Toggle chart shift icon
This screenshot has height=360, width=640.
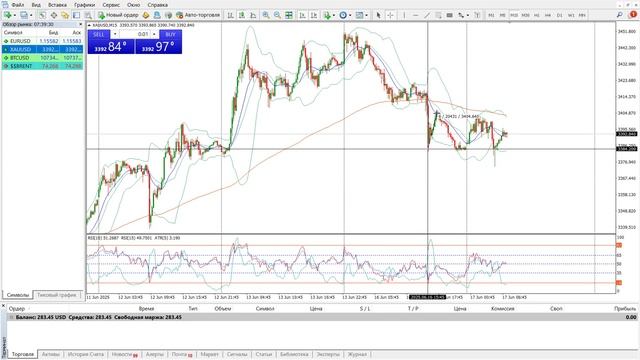(x=314, y=15)
